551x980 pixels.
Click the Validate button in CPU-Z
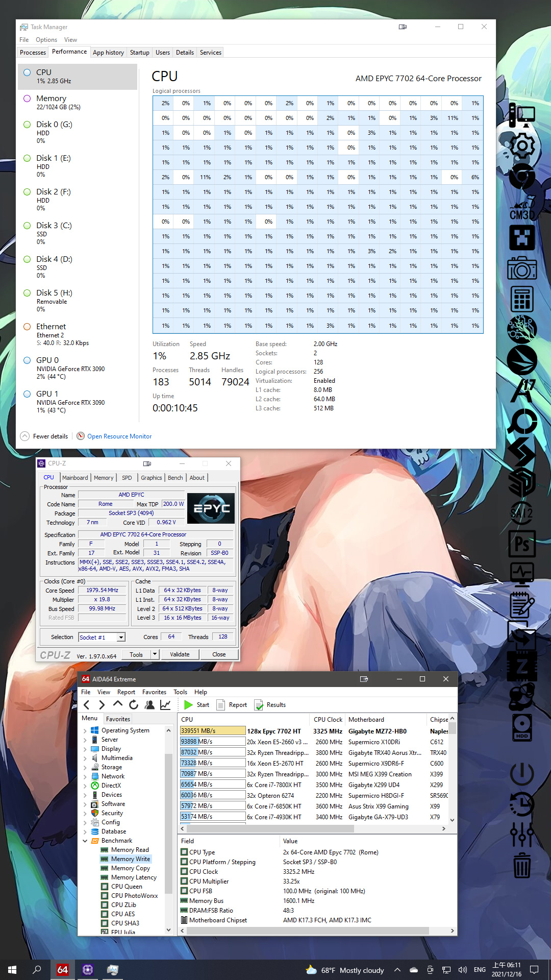[x=180, y=654]
